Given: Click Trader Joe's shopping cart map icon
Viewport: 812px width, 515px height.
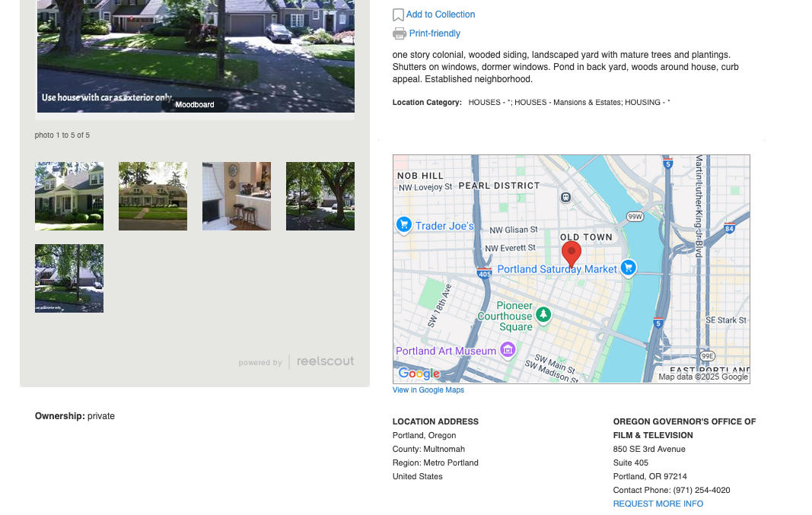Looking at the screenshot, I should pyautogui.click(x=403, y=224).
